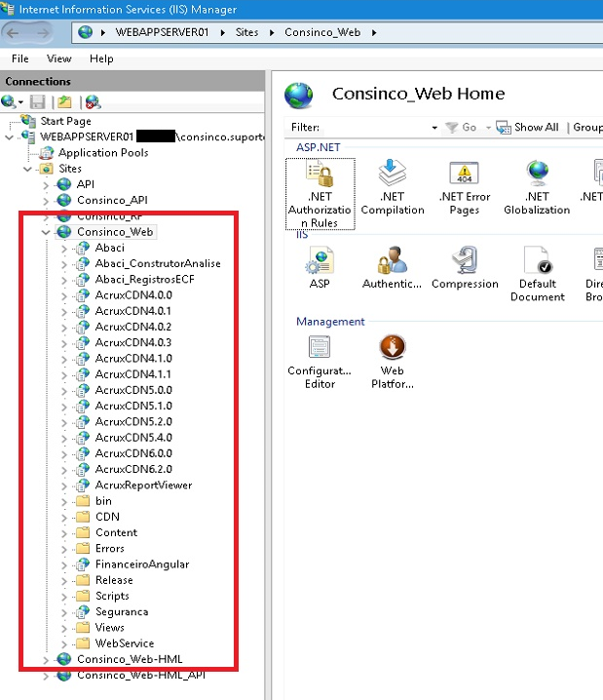The image size is (603, 700).
Task: Select the Content folder
Action: pos(116,532)
